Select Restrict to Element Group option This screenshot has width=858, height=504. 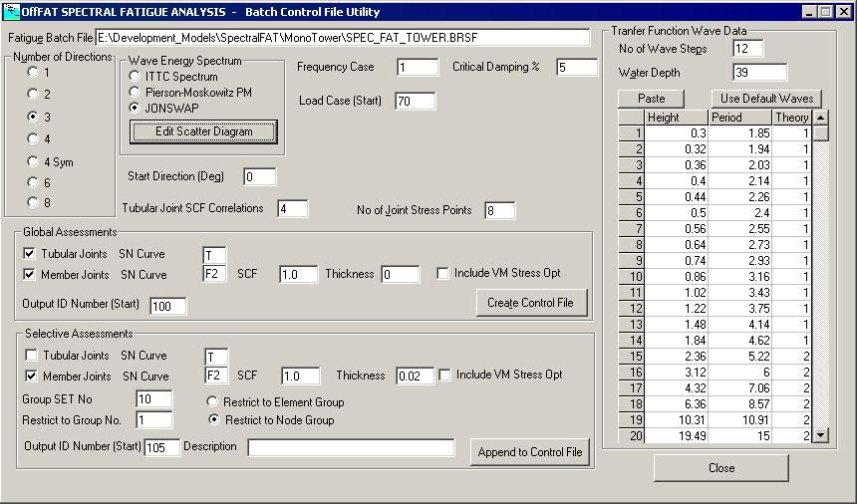(212, 402)
